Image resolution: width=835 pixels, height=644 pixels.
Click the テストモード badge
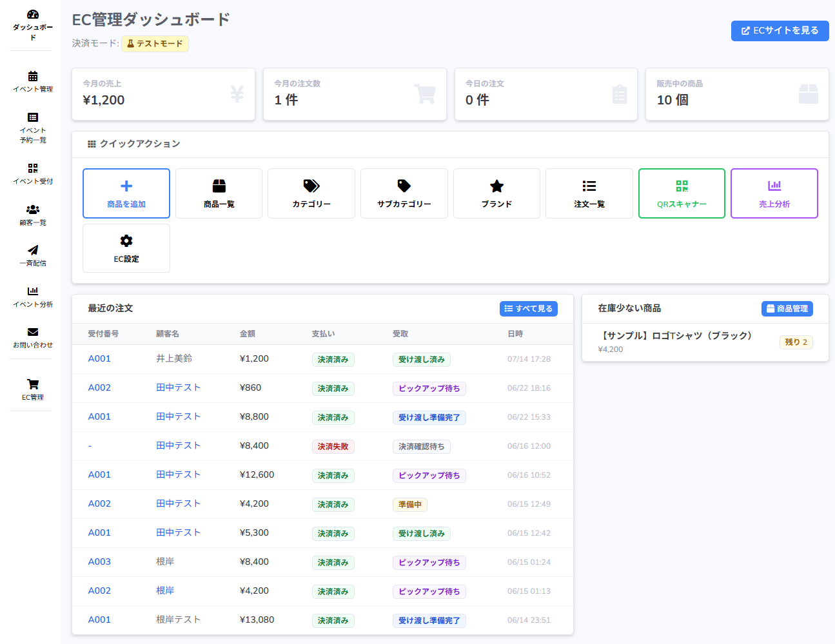155,43
